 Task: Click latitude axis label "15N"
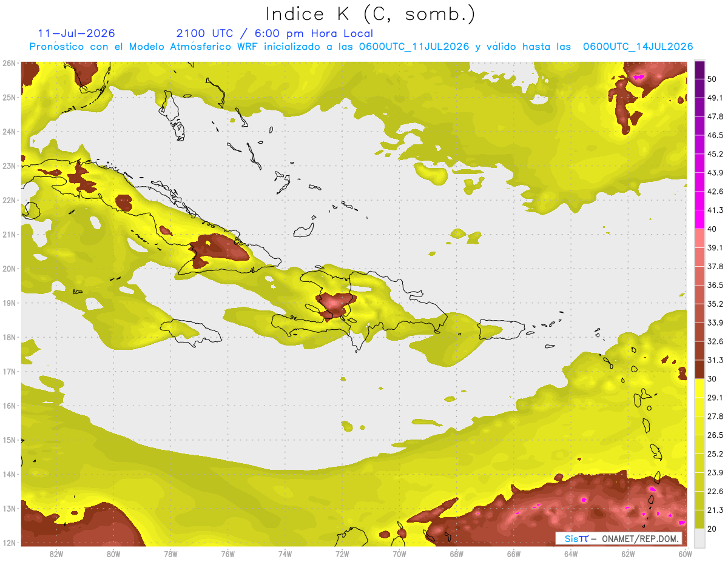(x=8, y=440)
